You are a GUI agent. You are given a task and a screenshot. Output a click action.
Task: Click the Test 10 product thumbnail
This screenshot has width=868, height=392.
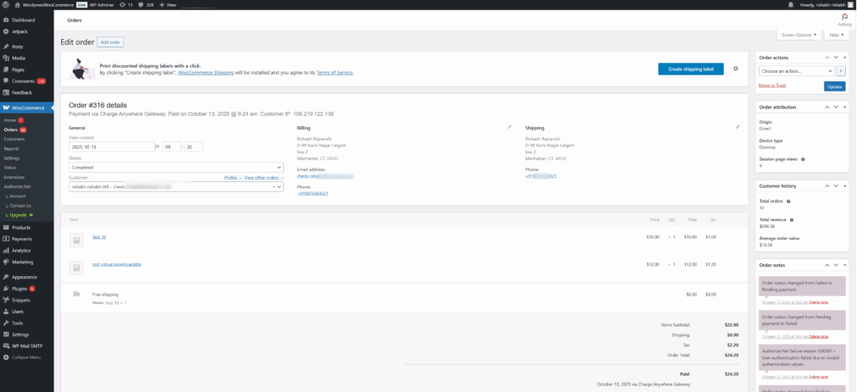click(75, 240)
